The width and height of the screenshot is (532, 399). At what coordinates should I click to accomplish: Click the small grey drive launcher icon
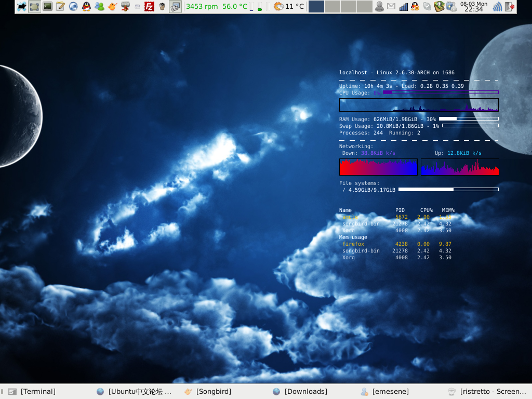point(137,6)
